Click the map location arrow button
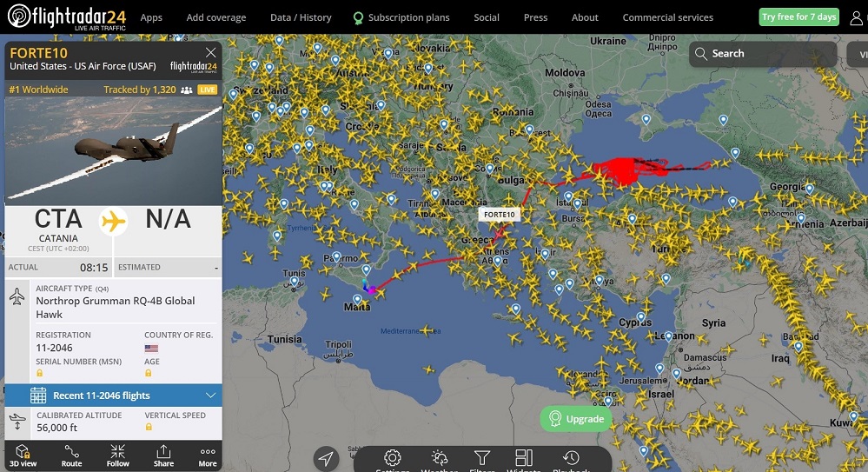Screen dimensions: 868x472 point(326,459)
